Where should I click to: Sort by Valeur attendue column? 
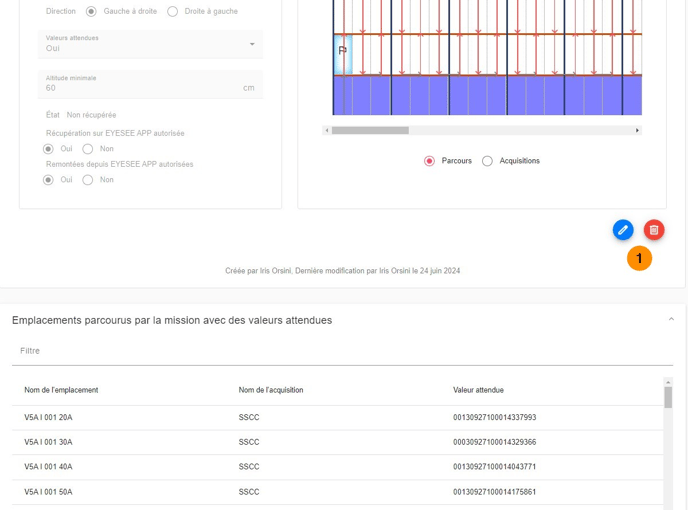tap(478, 390)
